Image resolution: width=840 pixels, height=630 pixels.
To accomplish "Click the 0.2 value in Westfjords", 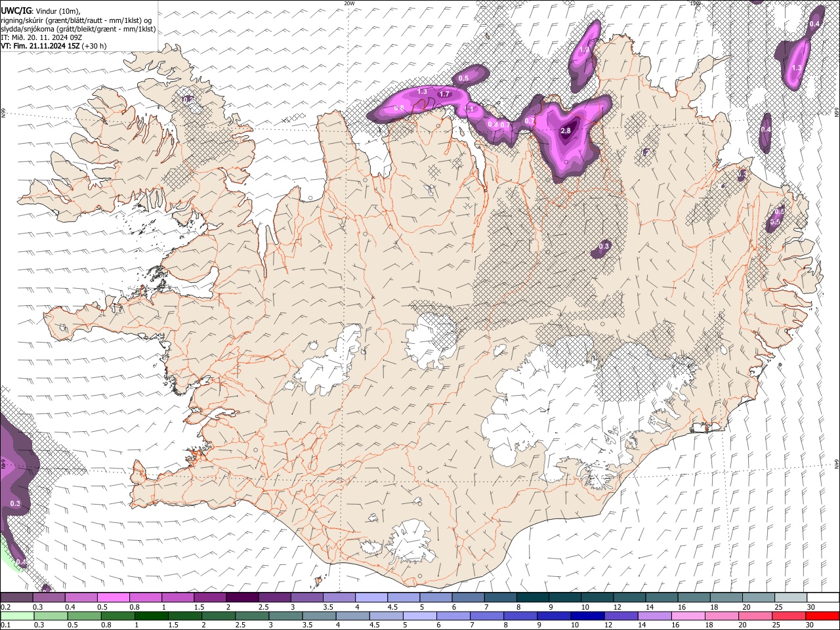I will click(x=188, y=100).
